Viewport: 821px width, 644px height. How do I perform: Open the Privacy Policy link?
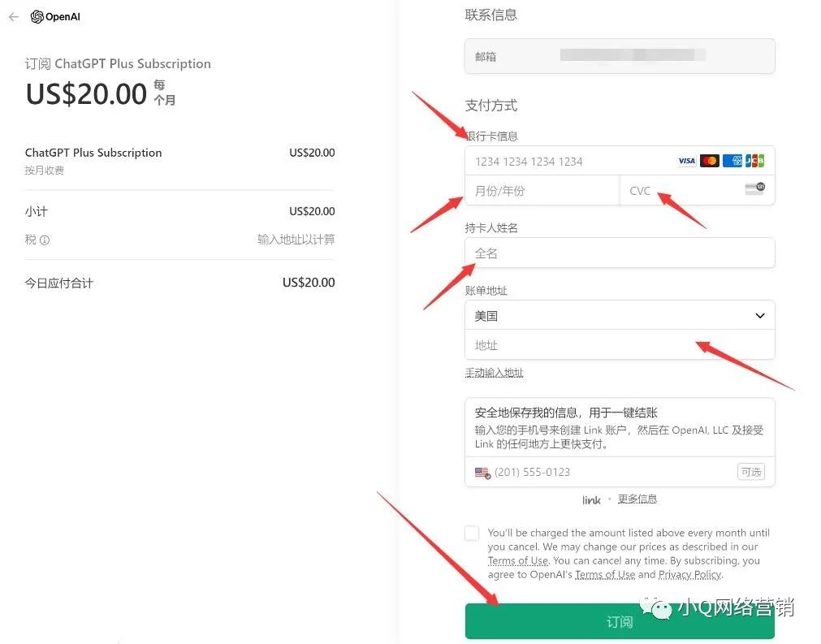(x=689, y=575)
